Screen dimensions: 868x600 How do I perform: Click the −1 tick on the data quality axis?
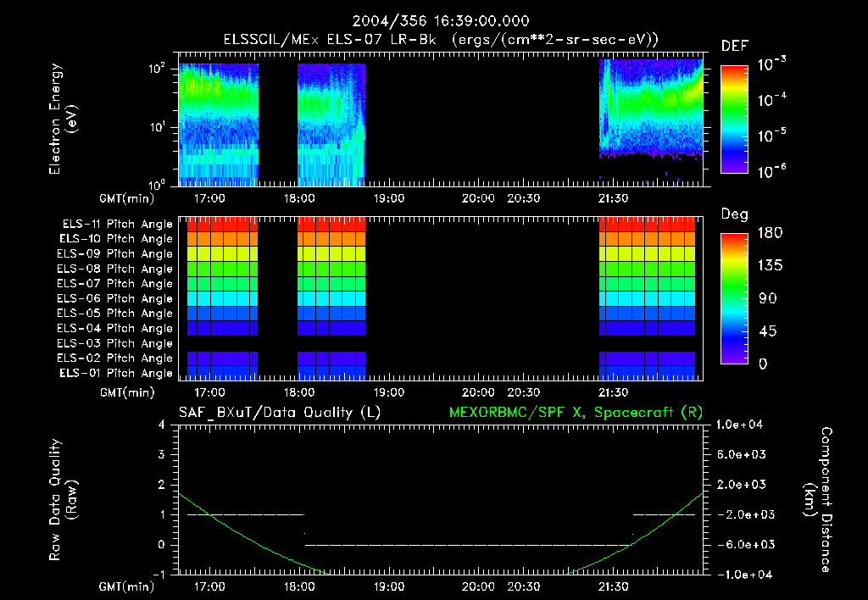point(159,575)
